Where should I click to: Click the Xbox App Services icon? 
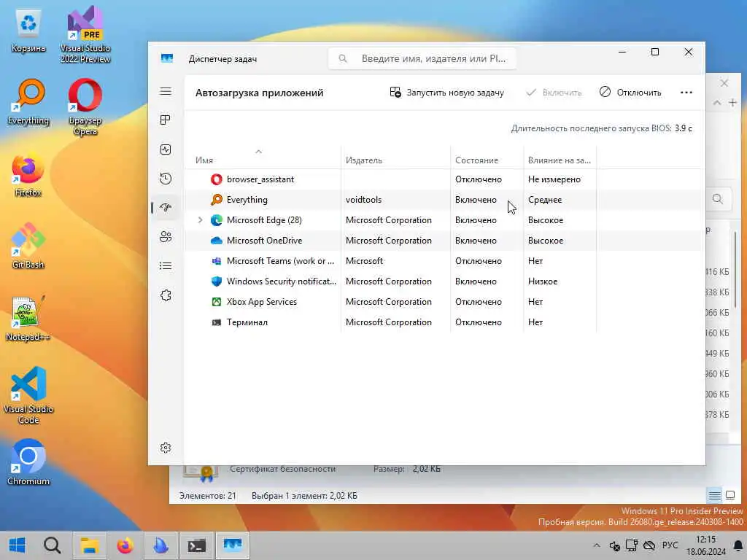click(216, 302)
